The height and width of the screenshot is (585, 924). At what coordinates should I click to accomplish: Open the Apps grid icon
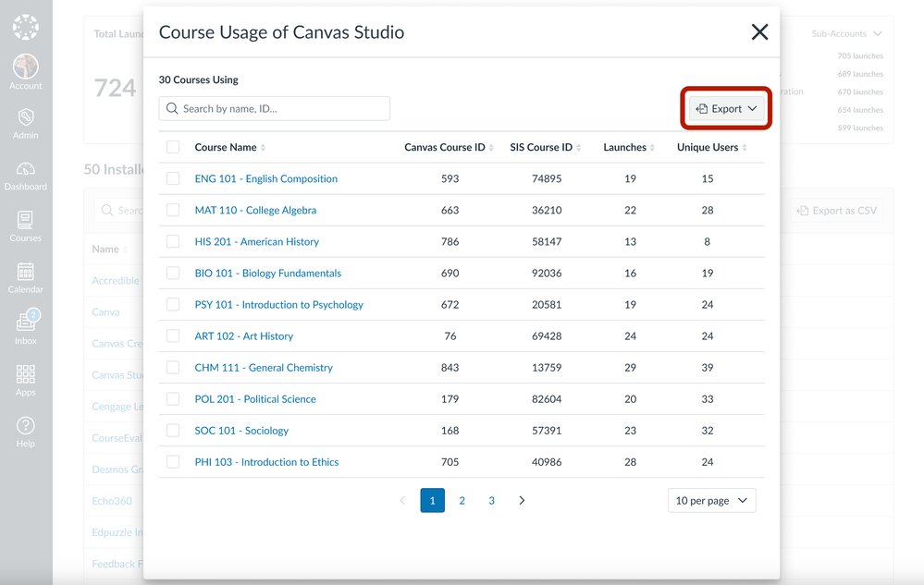tap(25, 379)
